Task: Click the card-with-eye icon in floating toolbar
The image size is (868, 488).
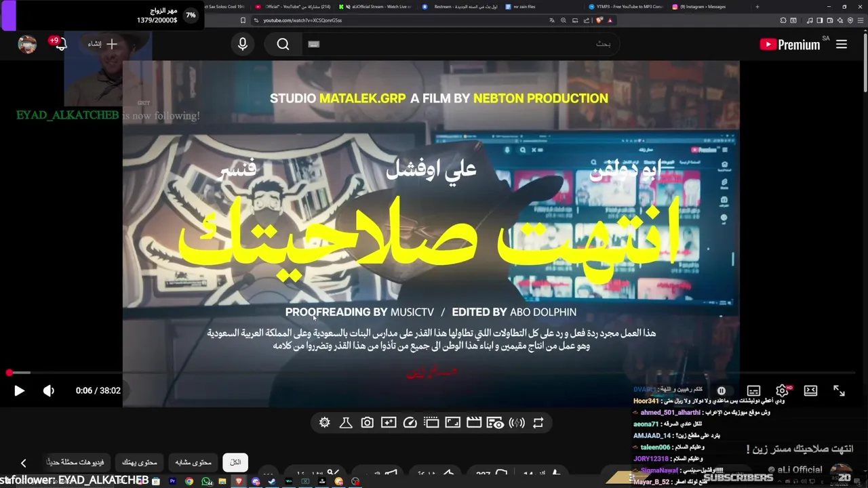Action: coord(496,422)
